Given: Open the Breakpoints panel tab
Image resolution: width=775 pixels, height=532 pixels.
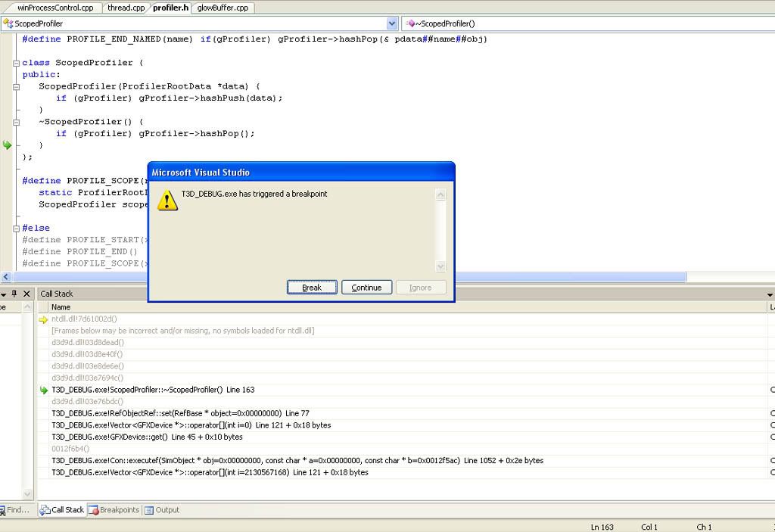Looking at the screenshot, I should point(114,510).
